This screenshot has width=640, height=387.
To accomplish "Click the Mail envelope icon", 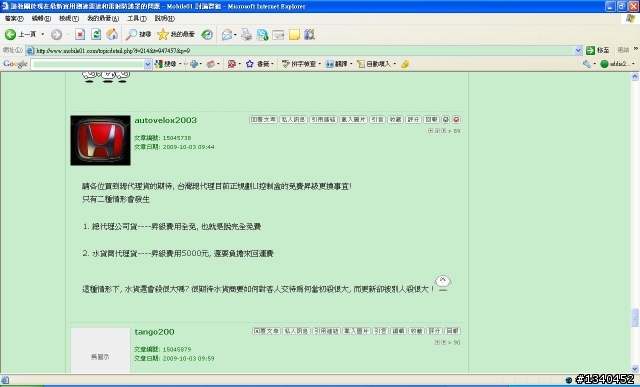I will point(227,35).
